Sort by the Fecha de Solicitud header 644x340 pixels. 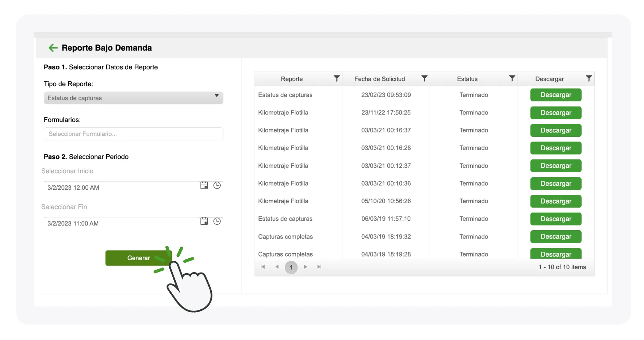coord(380,79)
